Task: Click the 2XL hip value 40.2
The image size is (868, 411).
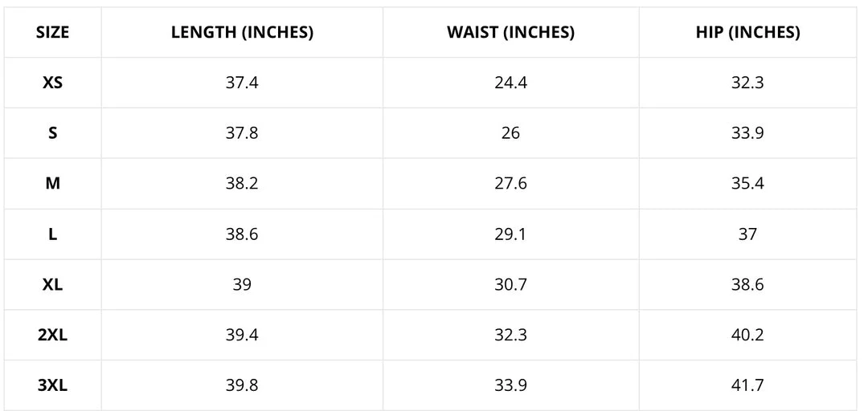Action: coord(747,336)
